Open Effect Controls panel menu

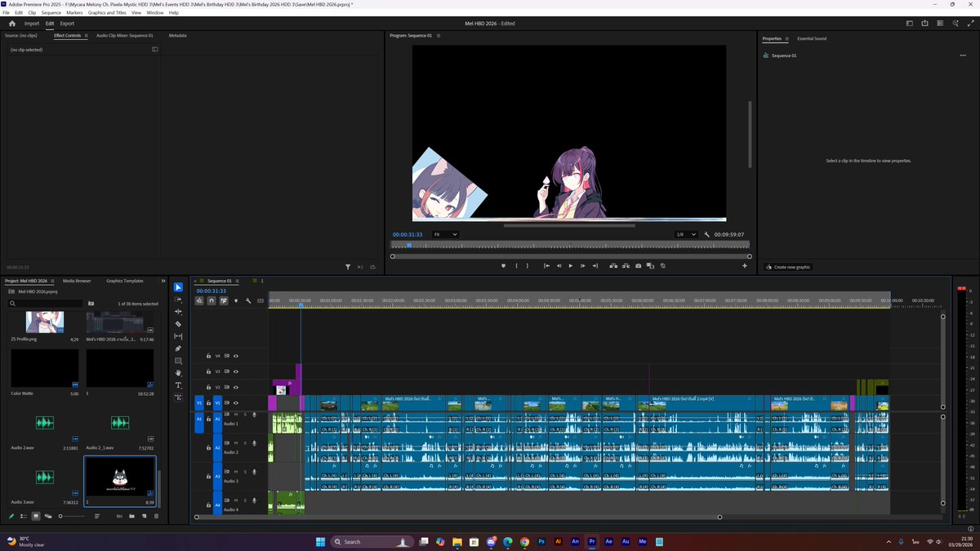[x=86, y=36]
